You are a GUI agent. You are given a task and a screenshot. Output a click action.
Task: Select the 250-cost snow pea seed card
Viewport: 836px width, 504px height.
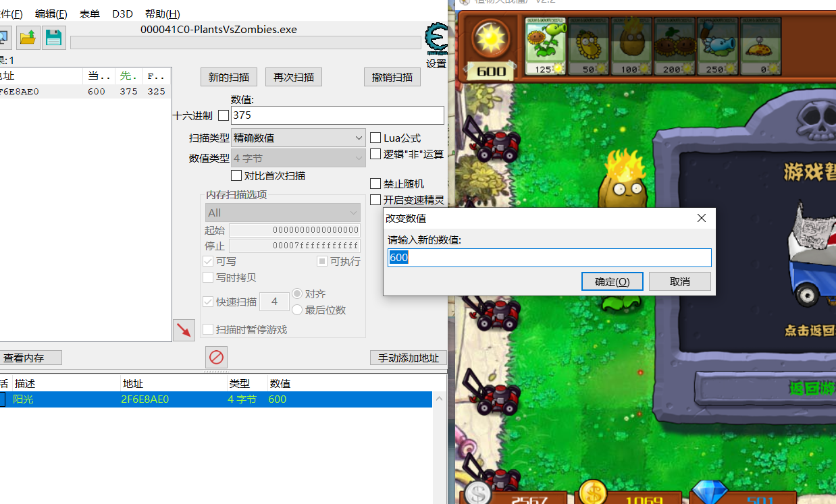click(717, 45)
